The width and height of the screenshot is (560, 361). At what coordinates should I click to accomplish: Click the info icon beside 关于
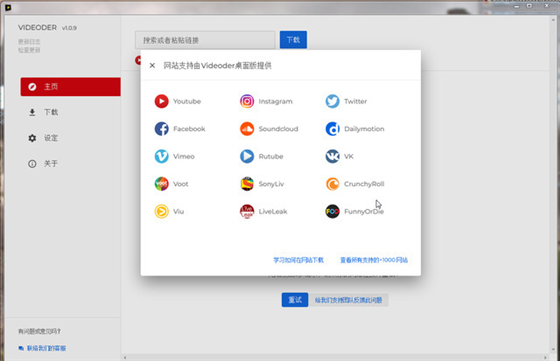(32, 164)
